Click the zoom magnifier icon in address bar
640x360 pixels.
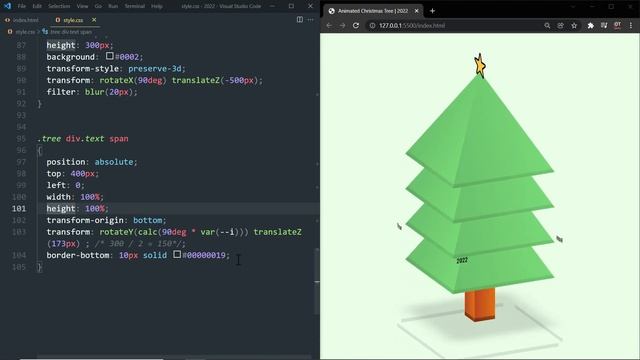547,25
